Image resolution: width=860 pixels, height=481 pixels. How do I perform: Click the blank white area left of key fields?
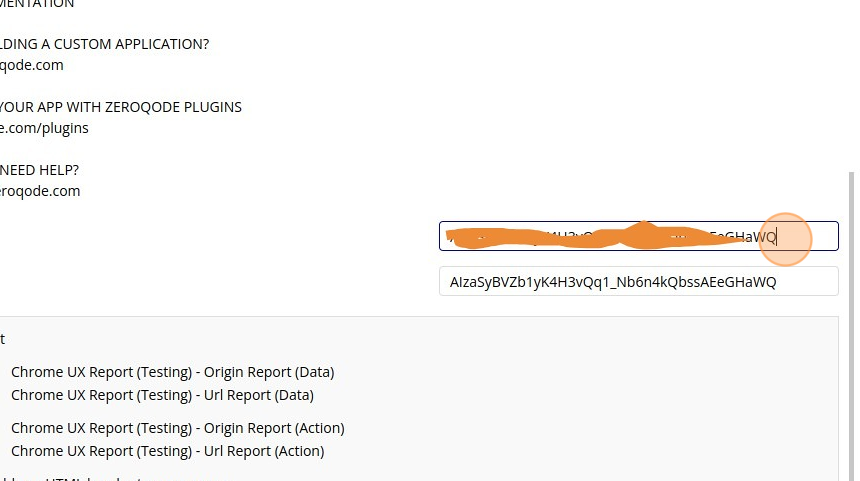tap(220, 260)
